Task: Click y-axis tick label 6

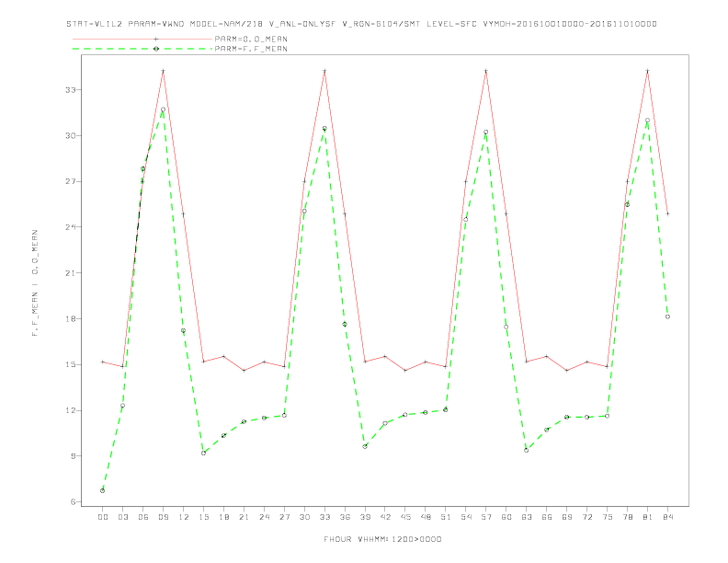Action: (73, 502)
